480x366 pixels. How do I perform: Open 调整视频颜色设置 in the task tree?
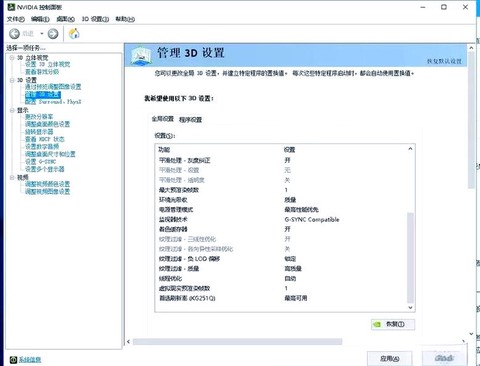(47, 184)
